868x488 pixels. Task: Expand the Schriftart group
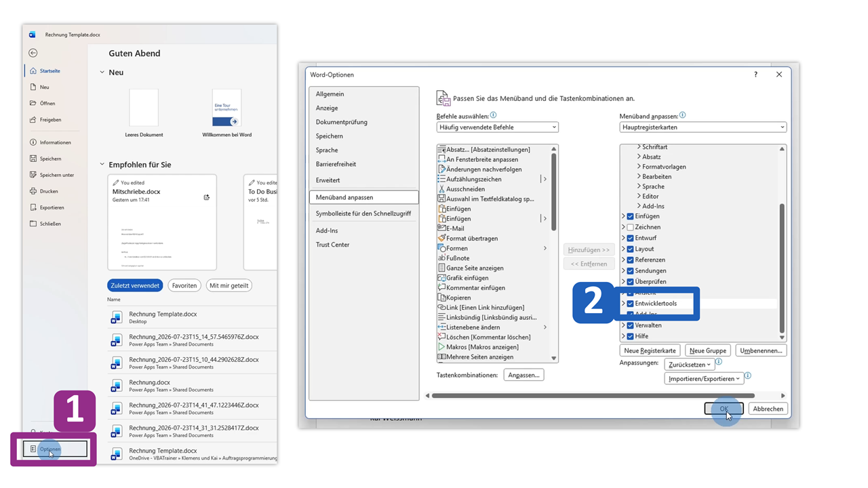coord(639,147)
